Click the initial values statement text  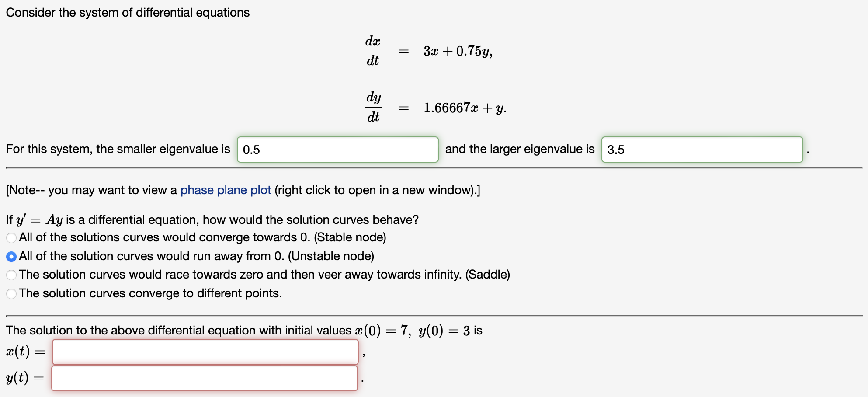click(x=245, y=331)
